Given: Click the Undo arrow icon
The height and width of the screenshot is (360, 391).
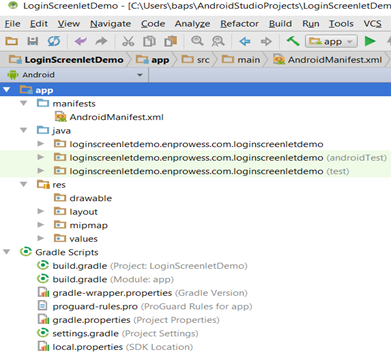Looking at the screenshot, I should pos(81,41).
